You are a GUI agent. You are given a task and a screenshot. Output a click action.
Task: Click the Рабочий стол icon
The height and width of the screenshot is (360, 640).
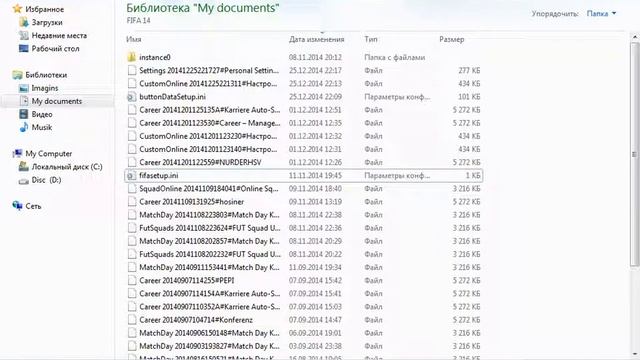pos(24,49)
